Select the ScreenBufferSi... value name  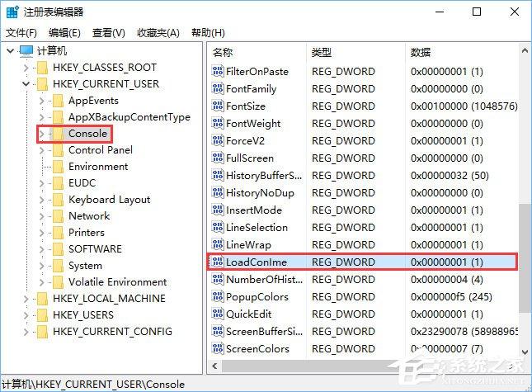pos(264,331)
